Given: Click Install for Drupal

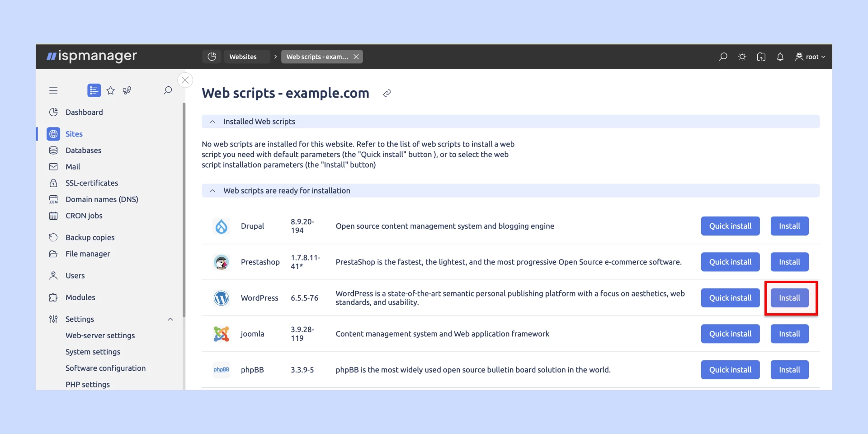Looking at the screenshot, I should pos(789,226).
